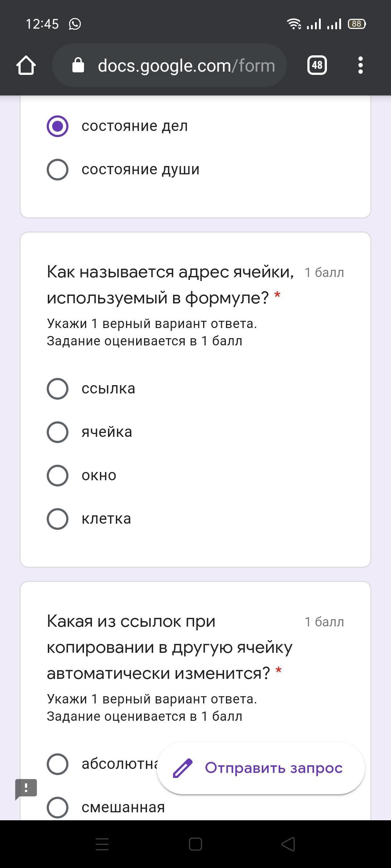Select the 'состояние дел' radio option
Viewport: 391px width, 868px height.
click(58, 126)
